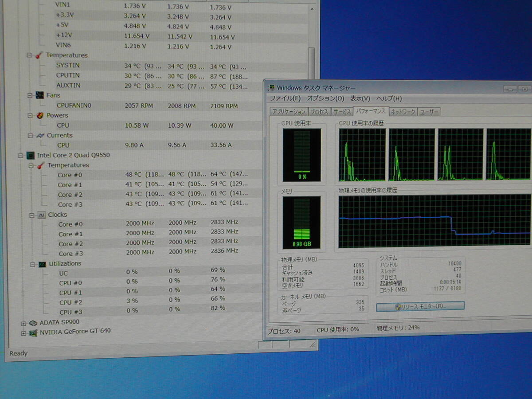Click the リソース モニター(R)... button
Viewport: 532px width, 399px height.
[x=420, y=306]
